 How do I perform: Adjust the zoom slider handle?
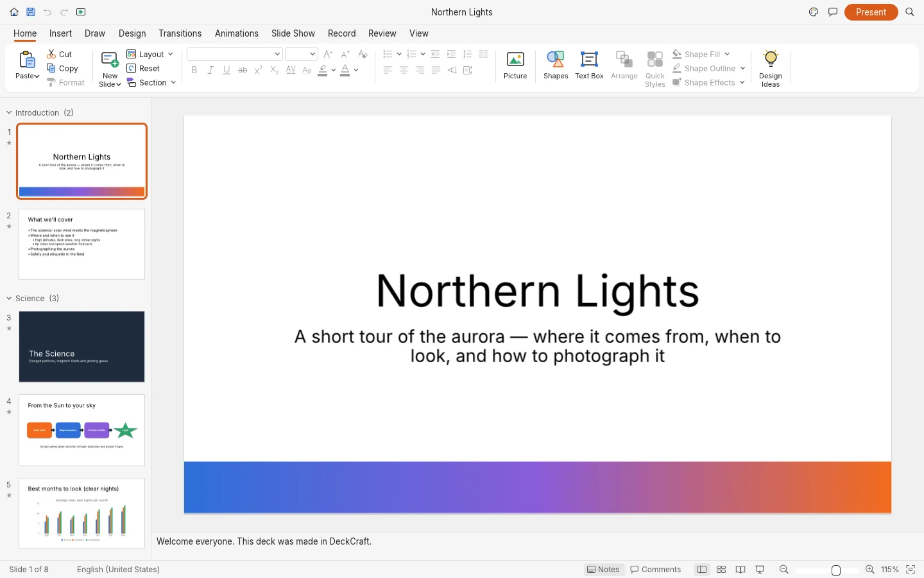(836, 570)
